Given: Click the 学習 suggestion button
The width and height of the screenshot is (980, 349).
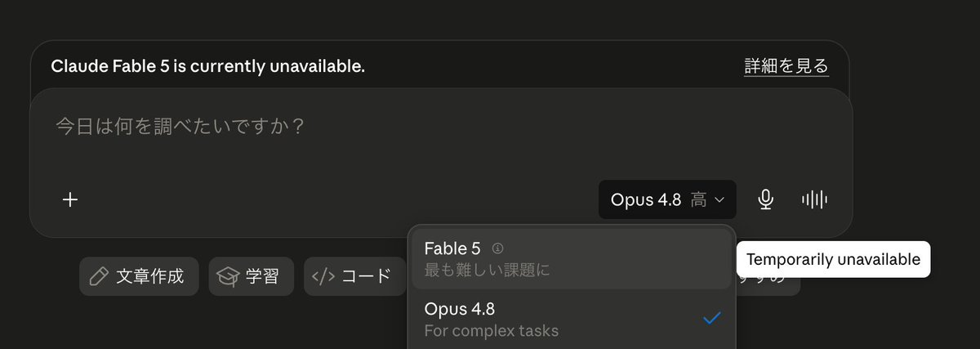Looking at the screenshot, I should 251,276.
